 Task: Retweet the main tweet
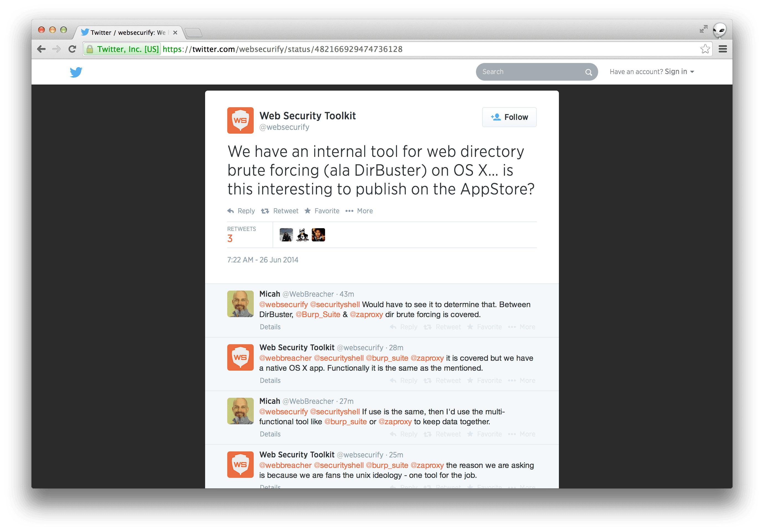pos(279,211)
